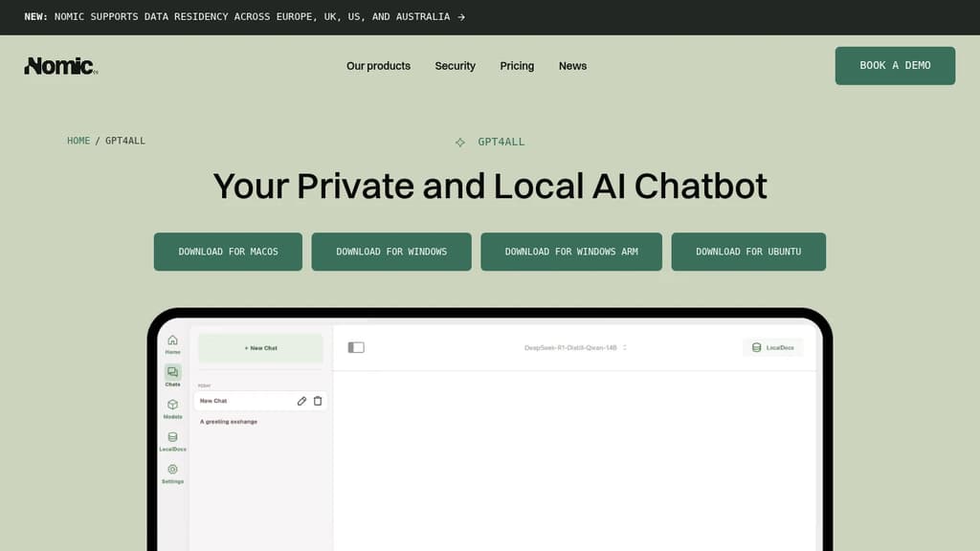
Task: Click the pencil edit icon for New Chat
Action: tap(301, 401)
